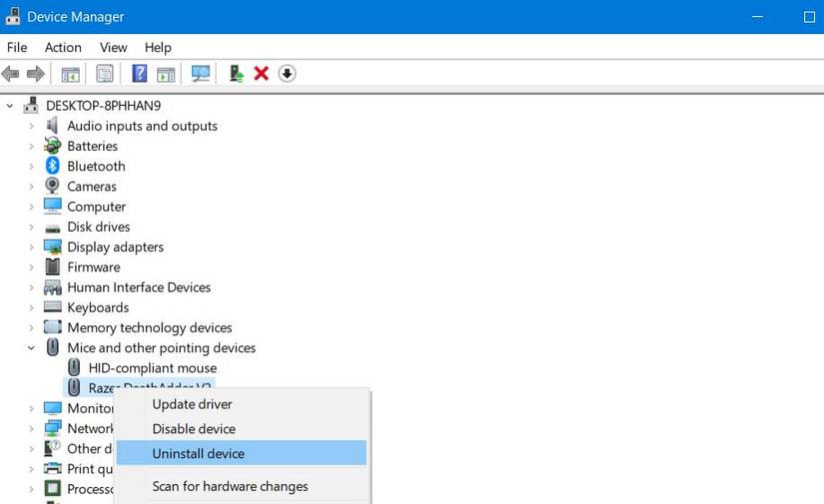Image resolution: width=824 pixels, height=504 pixels.
Task: Select the DESKTOP-8PHHAN9 label
Action: point(104,106)
